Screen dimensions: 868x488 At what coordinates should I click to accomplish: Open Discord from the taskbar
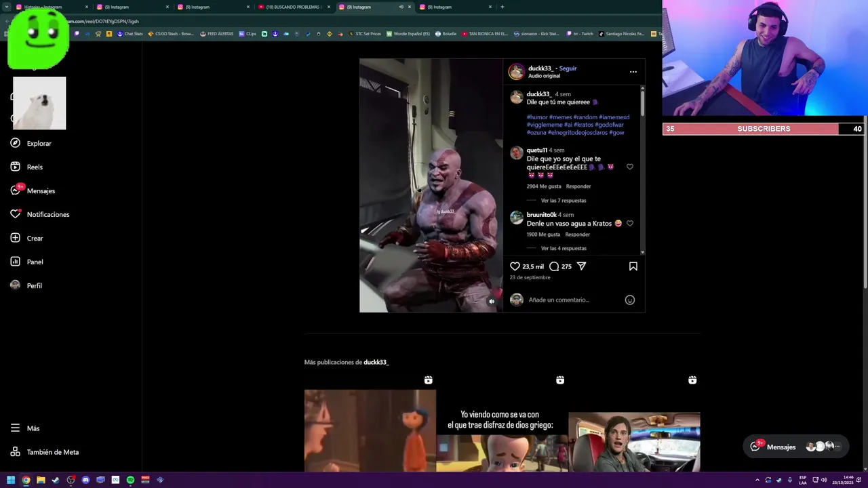(85, 480)
